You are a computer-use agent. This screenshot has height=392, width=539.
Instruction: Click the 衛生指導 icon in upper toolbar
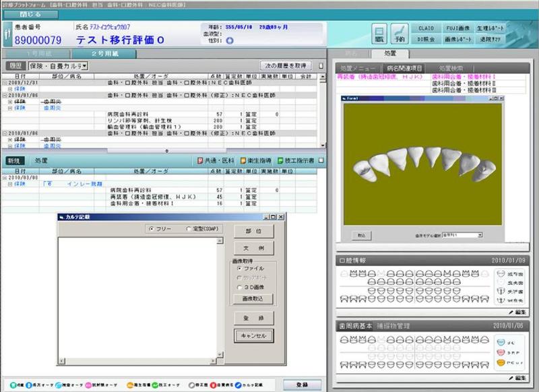(236, 161)
